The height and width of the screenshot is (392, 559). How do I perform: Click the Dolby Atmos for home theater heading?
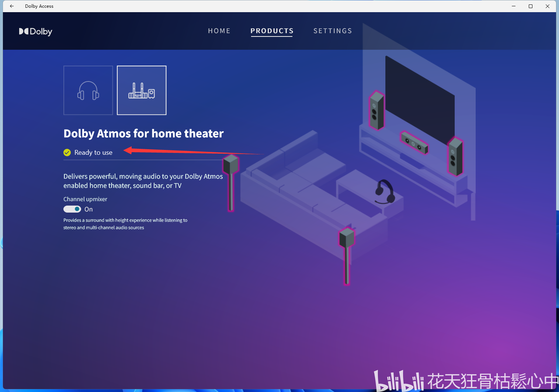pyautogui.click(x=143, y=133)
